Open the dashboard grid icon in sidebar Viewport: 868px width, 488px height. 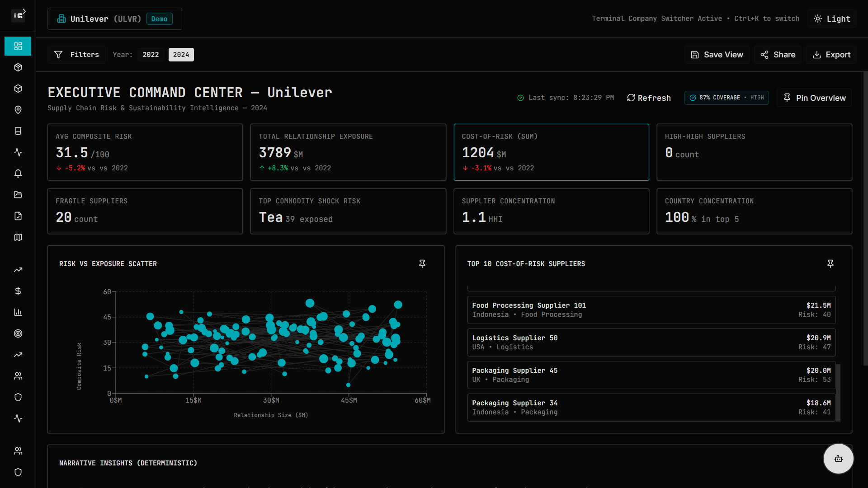pos(18,46)
